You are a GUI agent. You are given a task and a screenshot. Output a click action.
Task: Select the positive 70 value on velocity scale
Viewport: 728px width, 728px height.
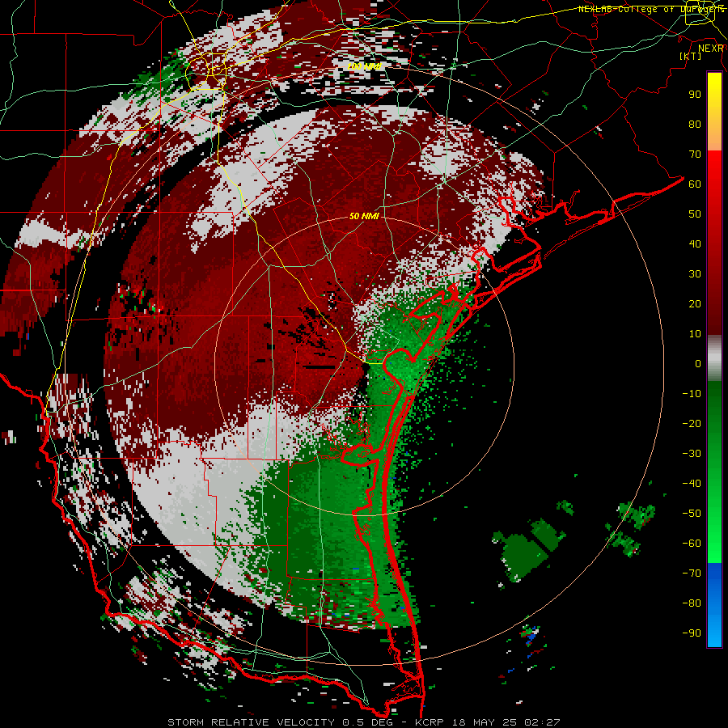pyautogui.click(x=695, y=154)
